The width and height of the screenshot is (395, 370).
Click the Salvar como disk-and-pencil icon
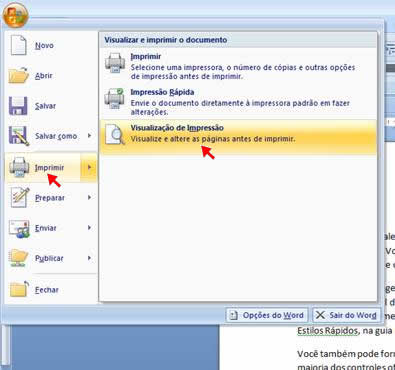[19, 136]
